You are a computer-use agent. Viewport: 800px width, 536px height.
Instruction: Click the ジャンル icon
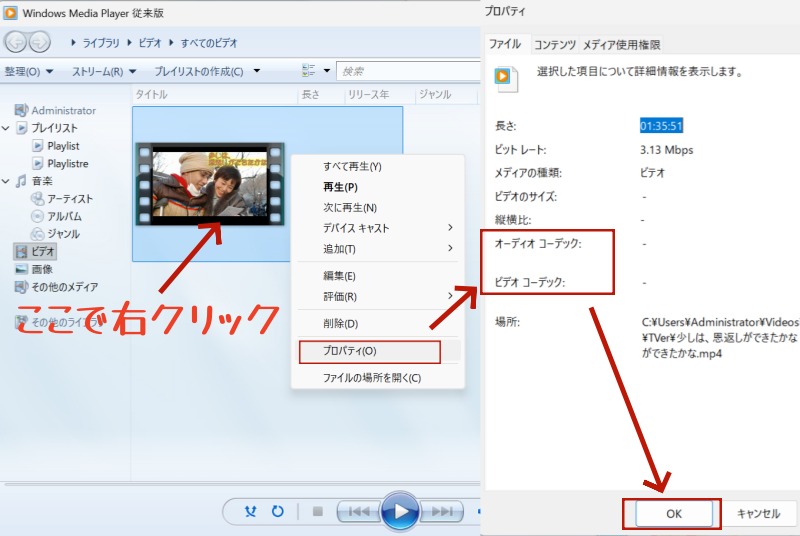coord(37,234)
